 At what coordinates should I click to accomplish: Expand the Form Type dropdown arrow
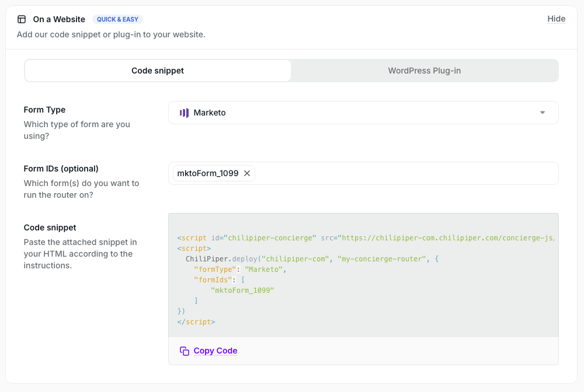coord(543,113)
